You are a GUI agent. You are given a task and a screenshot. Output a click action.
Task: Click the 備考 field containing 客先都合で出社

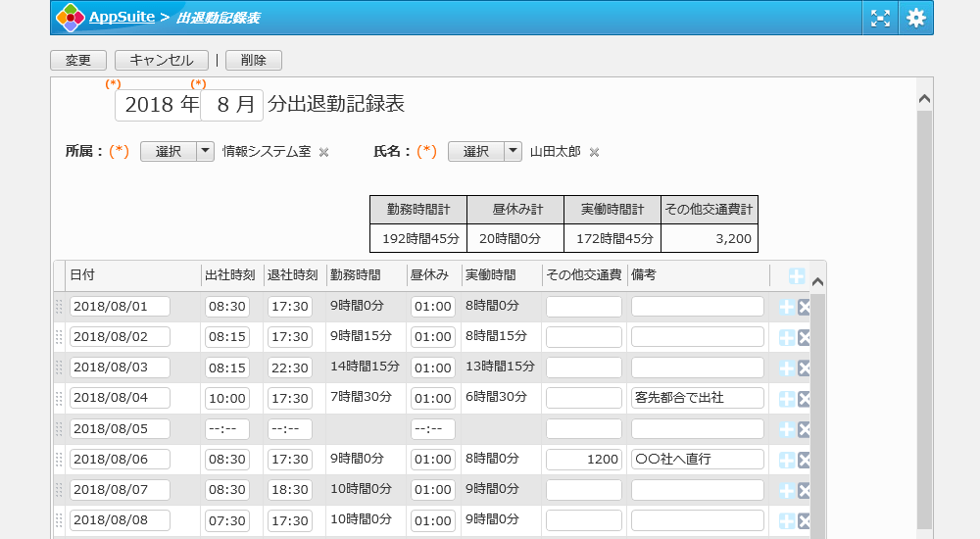click(697, 398)
